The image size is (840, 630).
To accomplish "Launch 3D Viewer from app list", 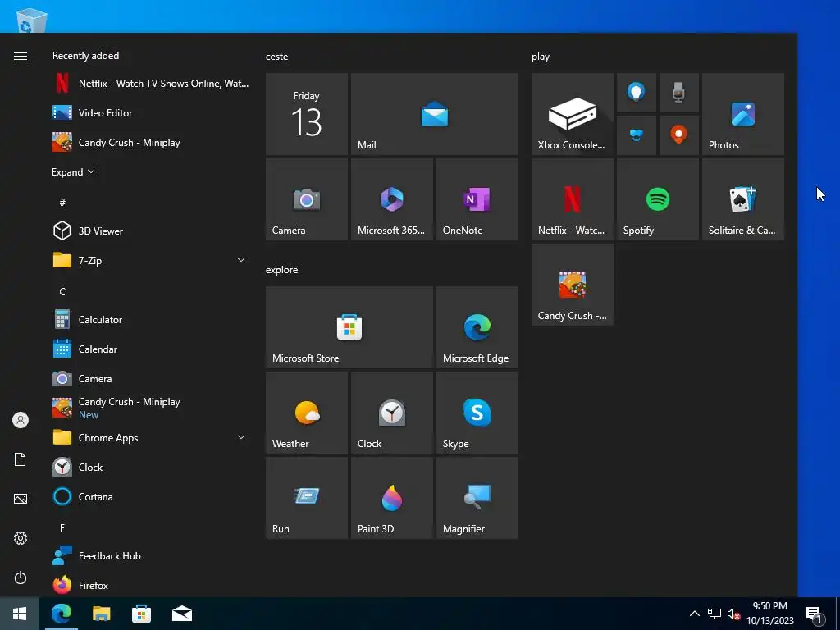I will pyautogui.click(x=150, y=231).
